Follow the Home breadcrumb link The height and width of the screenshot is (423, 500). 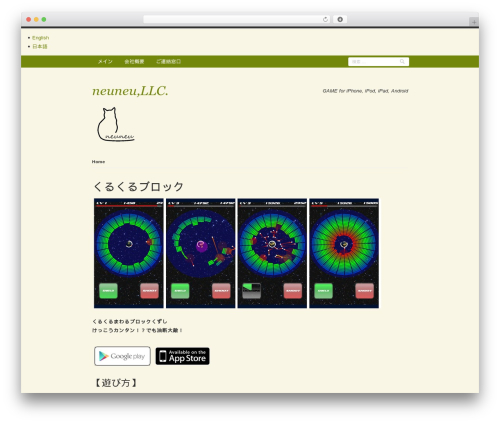98,162
